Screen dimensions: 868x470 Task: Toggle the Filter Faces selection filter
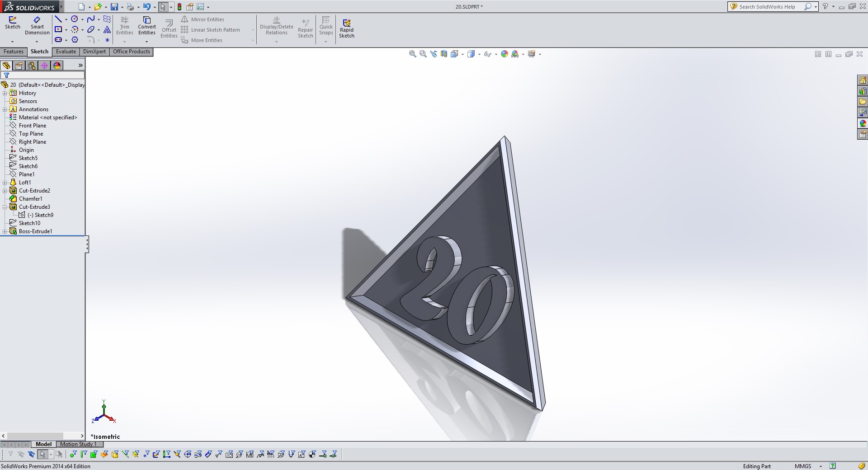(x=94, y=454)
